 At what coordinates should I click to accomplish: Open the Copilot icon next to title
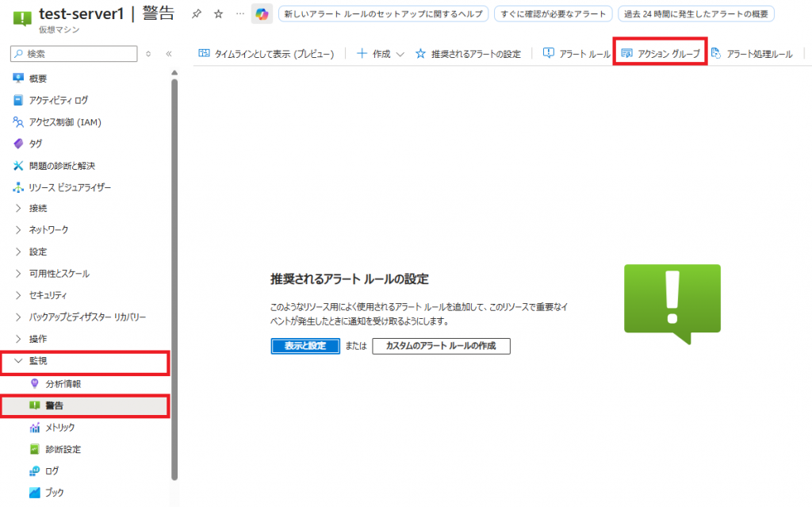click(261, 14)
